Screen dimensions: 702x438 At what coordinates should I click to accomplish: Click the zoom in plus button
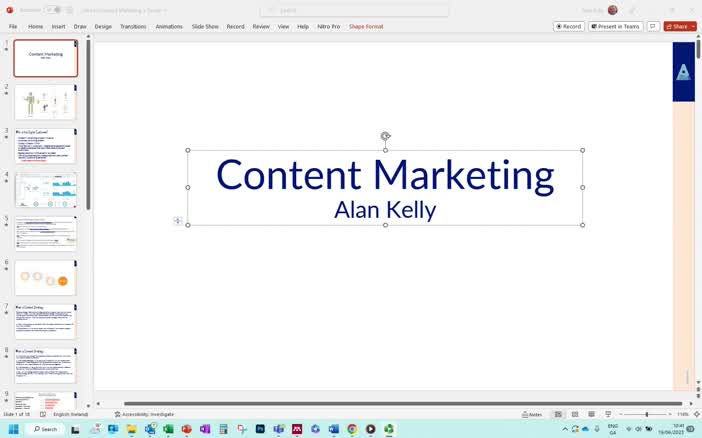pos(670,414)
